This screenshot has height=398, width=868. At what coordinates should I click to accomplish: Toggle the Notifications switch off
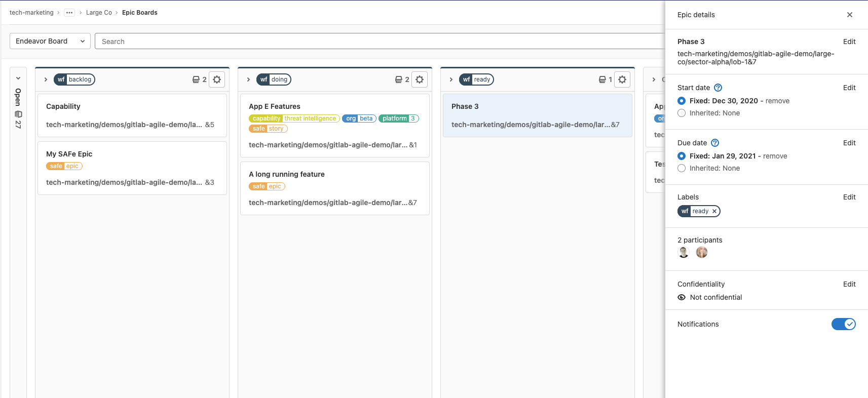pyautogui.click(x=843, y=324)
